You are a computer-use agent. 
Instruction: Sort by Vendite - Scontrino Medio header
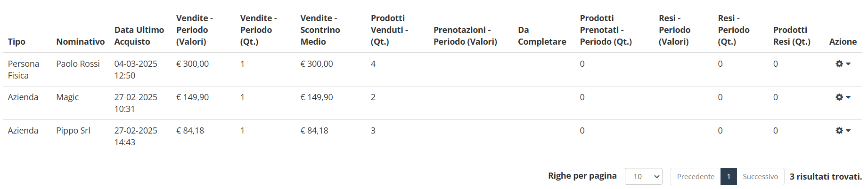point(320,30)
